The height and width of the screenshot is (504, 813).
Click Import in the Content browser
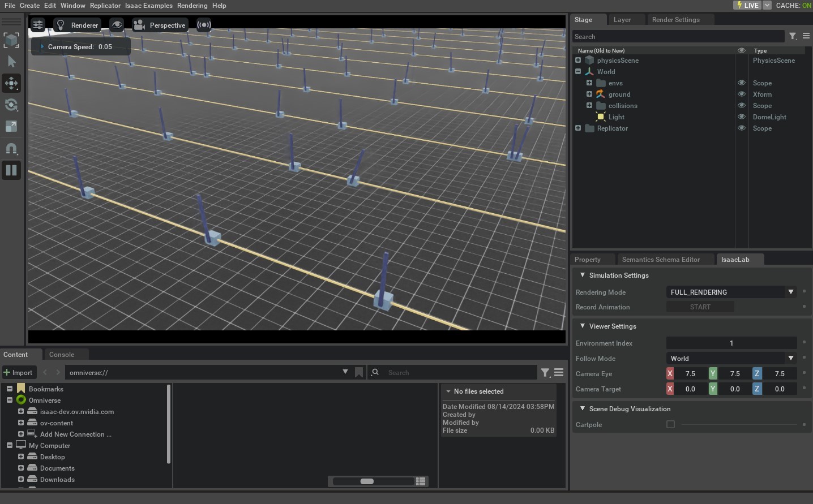click(18, 373)
